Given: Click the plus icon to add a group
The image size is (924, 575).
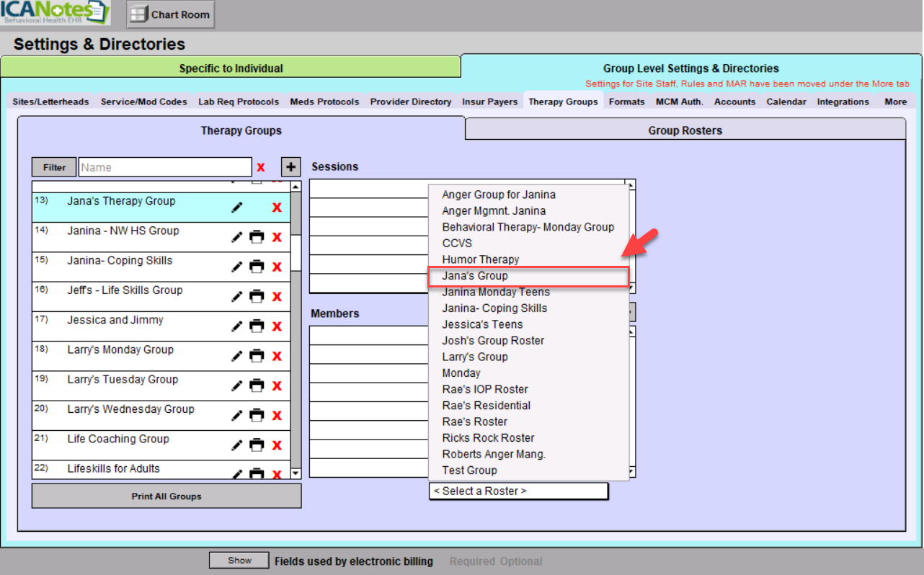Looking at the screenshot, I should pyautogui.click(x=290, y=167).
